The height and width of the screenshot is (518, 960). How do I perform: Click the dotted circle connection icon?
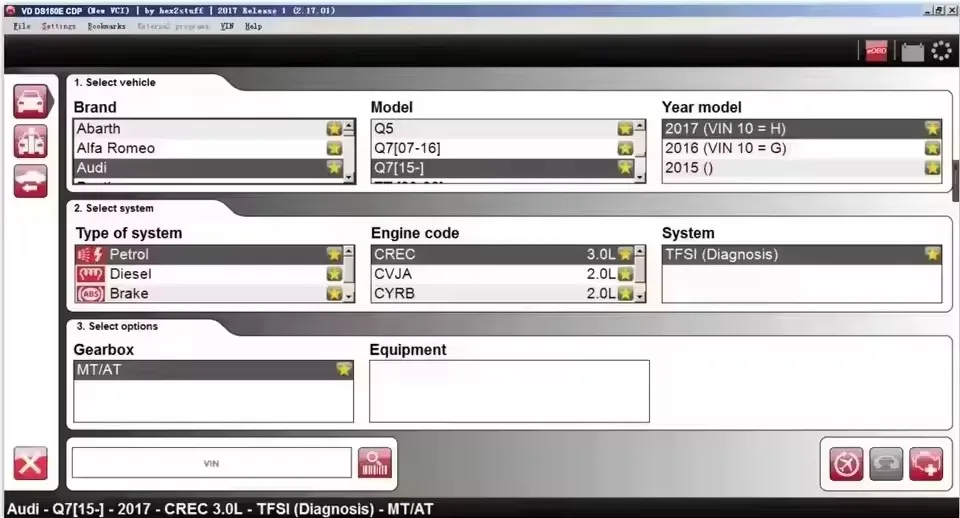(x=941, y=51)
